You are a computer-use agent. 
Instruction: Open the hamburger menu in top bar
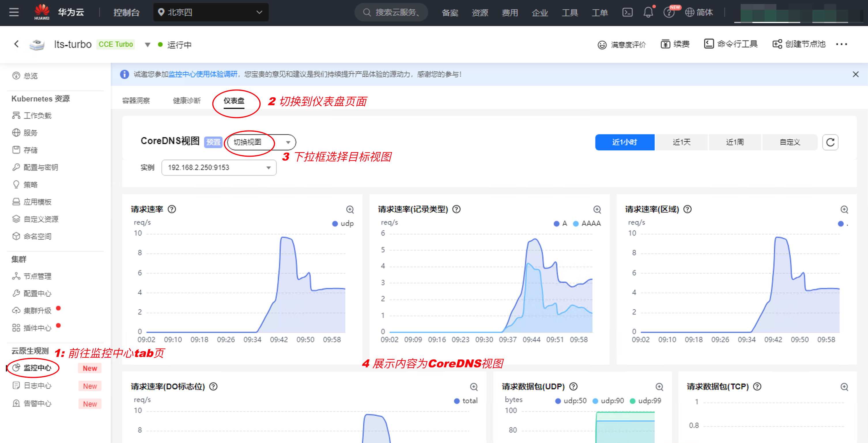14,13
